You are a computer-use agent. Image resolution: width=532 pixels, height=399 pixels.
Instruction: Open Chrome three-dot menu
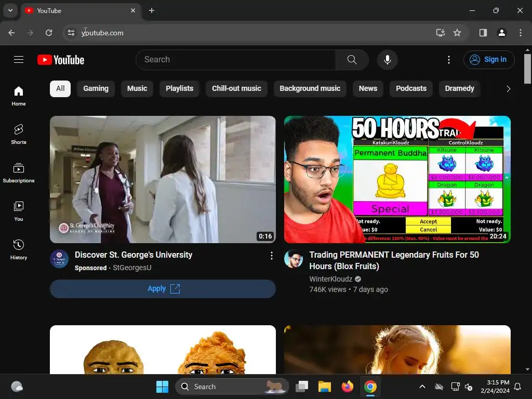point(521,33)
